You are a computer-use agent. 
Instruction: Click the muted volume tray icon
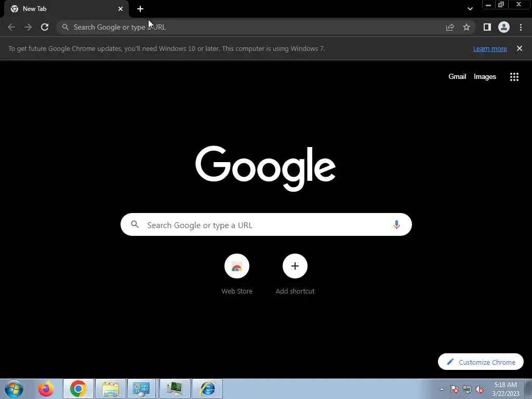point(480,389)
